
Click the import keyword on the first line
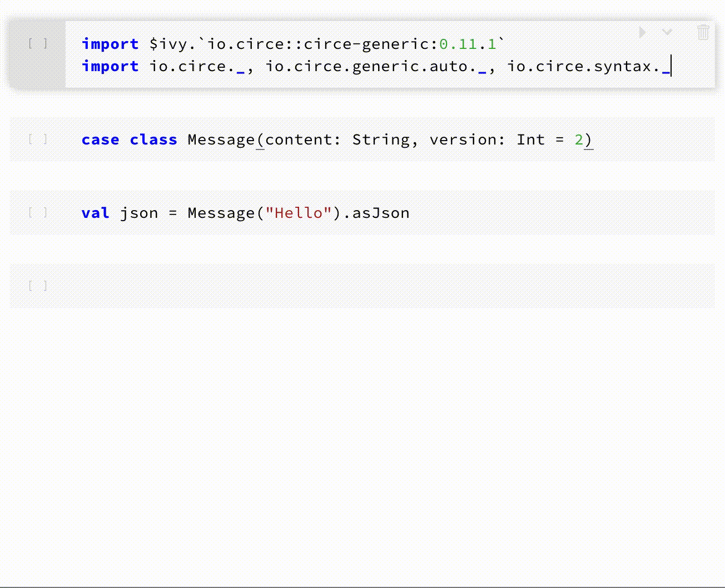pos(110,44)
